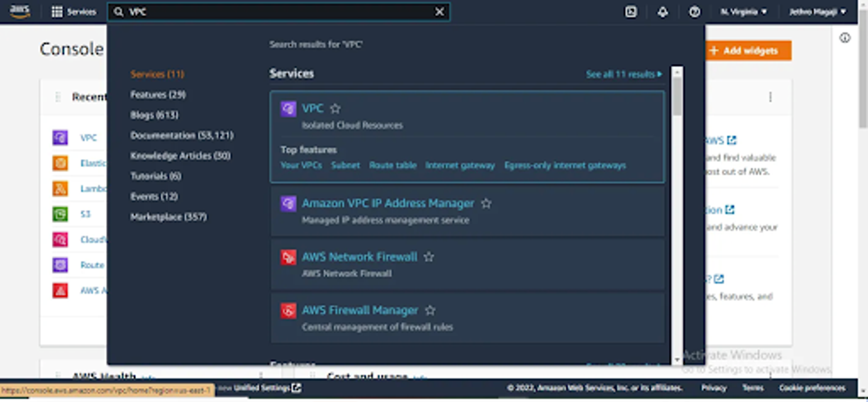Click the AWS Firewall Manager icon
The image size is (868, 402).
tap(288, 310)
